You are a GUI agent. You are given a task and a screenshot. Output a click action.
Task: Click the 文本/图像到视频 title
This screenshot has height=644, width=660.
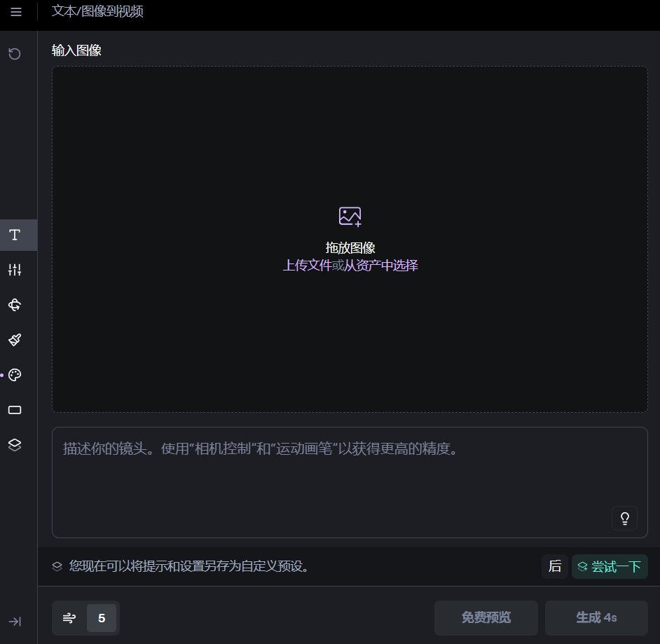97,11
